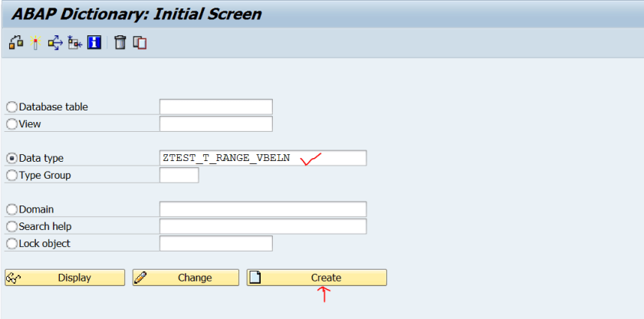Click the Check object toolbar icon
The height and width of the screenshot is (319, 644).
(x=15, y=43)
